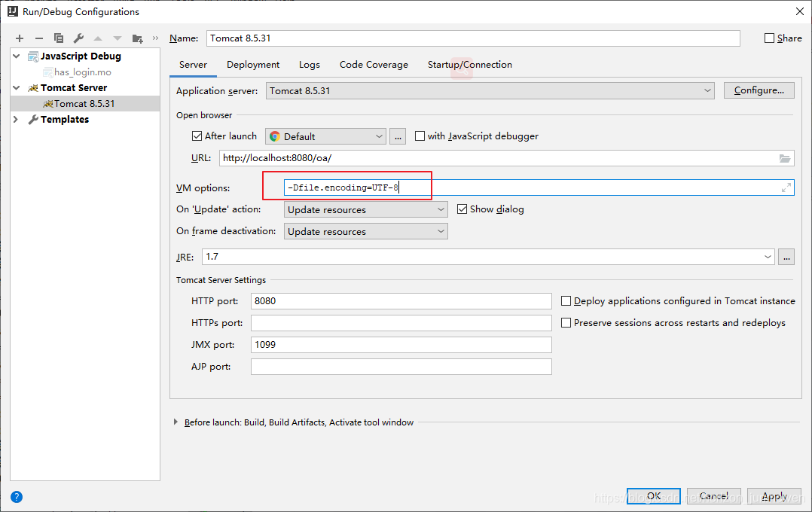Focus the JMX port field
The image size is (812, 512).
pyautogui.click(x=401, y=344)
